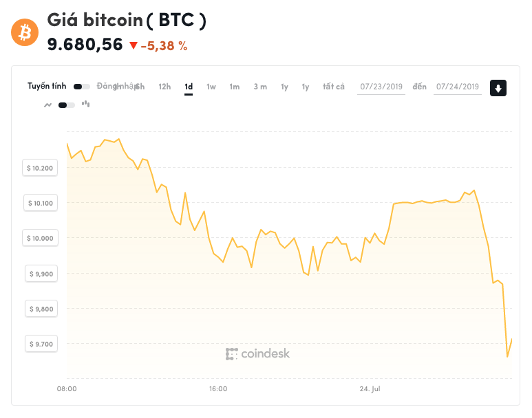Click the $10.100 y-axis label
This screenshot has height=418, width=532.
[40, 203]
